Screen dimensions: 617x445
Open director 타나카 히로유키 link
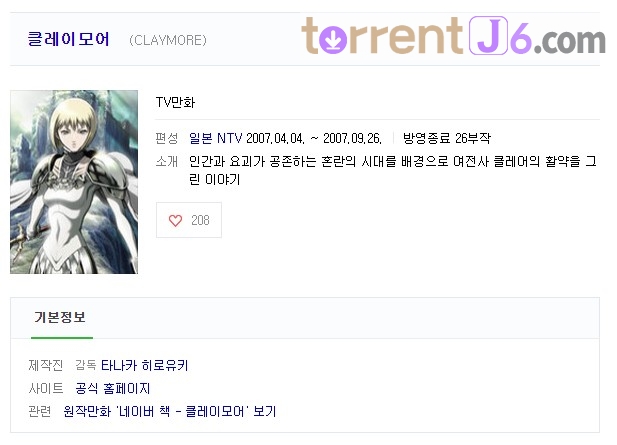tap(145, 366)
